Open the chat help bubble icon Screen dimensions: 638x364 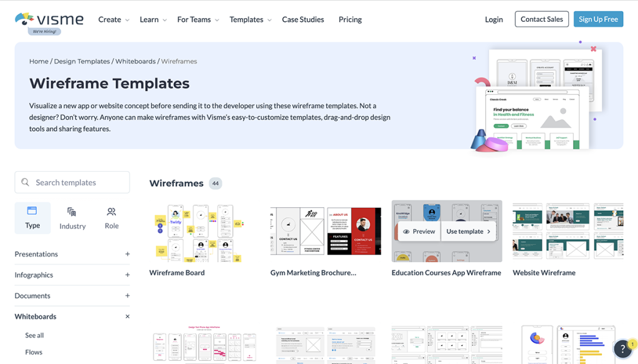[x=622, y=349]
